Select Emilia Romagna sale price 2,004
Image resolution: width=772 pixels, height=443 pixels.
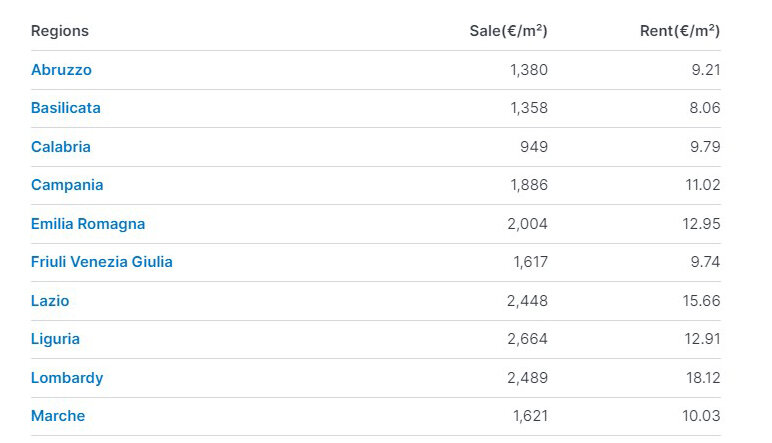tap(527, 224)
